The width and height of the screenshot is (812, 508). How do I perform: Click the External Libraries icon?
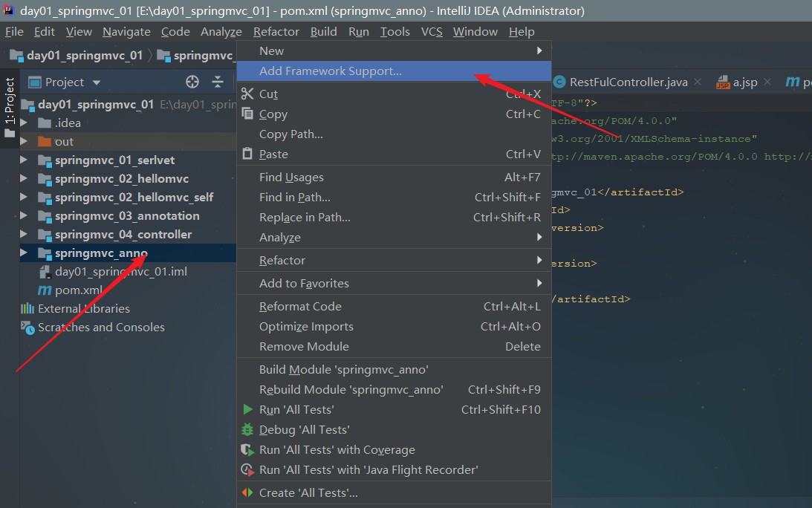27,309
